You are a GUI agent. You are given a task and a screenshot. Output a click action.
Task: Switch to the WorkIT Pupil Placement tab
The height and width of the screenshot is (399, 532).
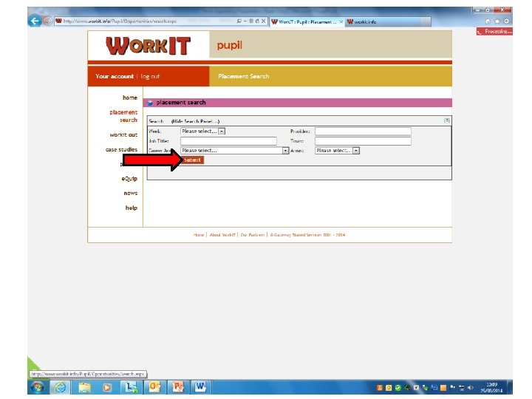pyautogui.click(x=307, y=21)
